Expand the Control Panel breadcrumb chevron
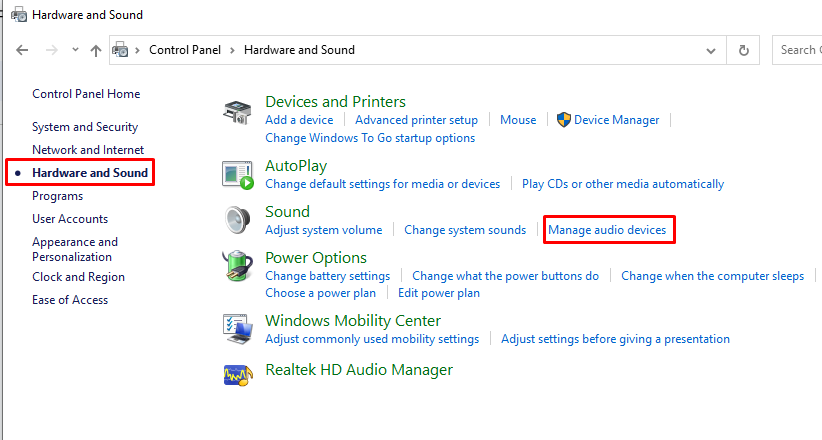 pos(232,50)
